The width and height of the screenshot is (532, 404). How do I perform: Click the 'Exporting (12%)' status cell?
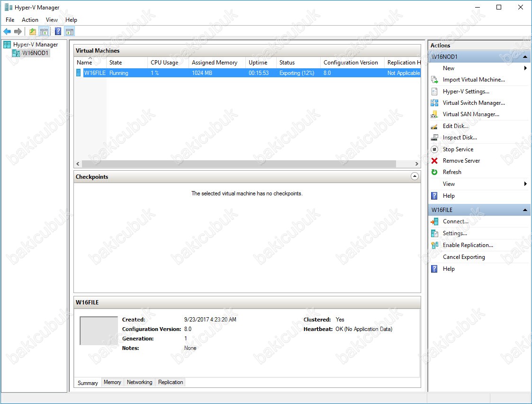[297, 73]
